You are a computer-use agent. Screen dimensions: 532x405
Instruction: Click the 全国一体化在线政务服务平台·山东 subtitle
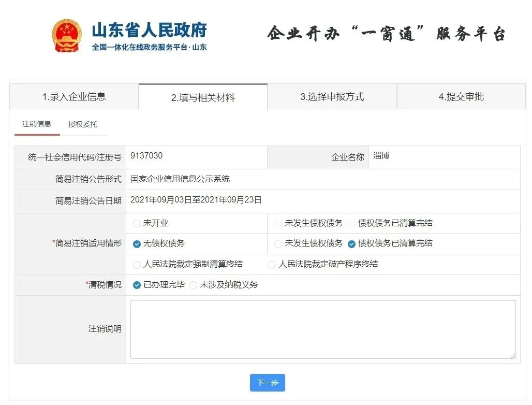tap(149, 47)
